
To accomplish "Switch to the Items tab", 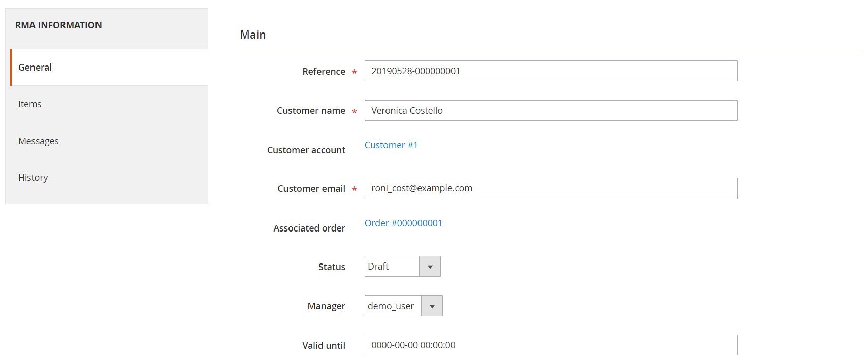I will pos(109,104).
